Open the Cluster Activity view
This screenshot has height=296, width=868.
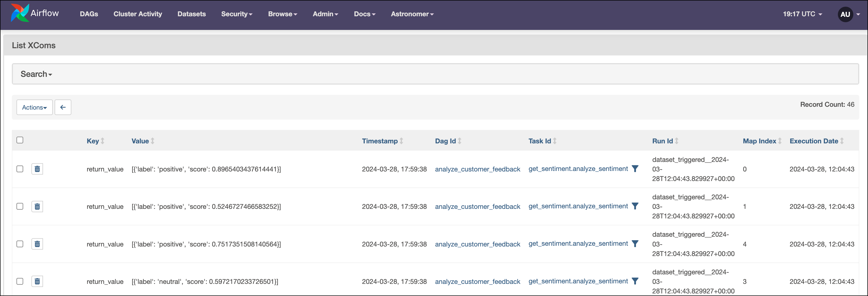click(x=138, y=14)
